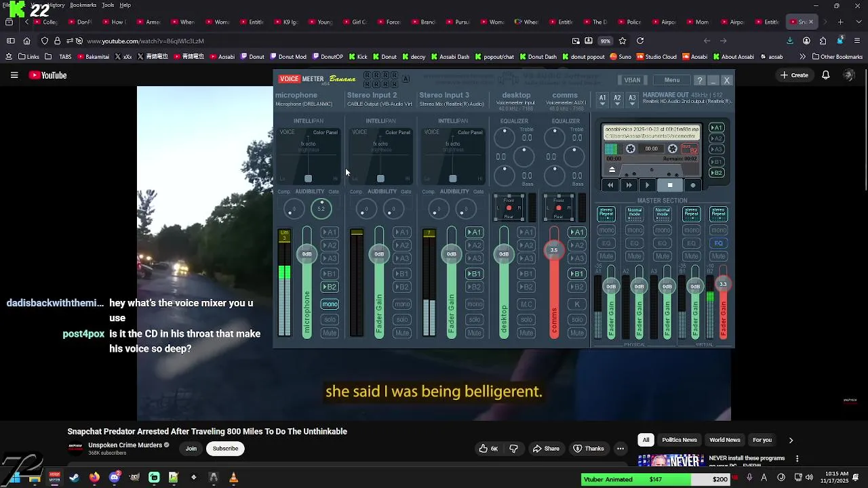The height and width of the screenshot is (488, 868).
Task: Bookmark this page with the star icon
Action: pos(623,41)
